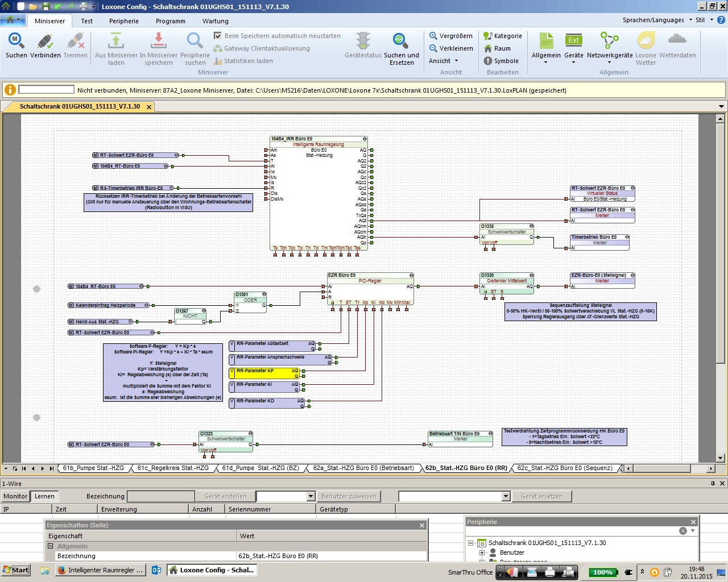This screenshot has width=728, height=582.
Task: Click the Monitor button
Action: (15, 496)
